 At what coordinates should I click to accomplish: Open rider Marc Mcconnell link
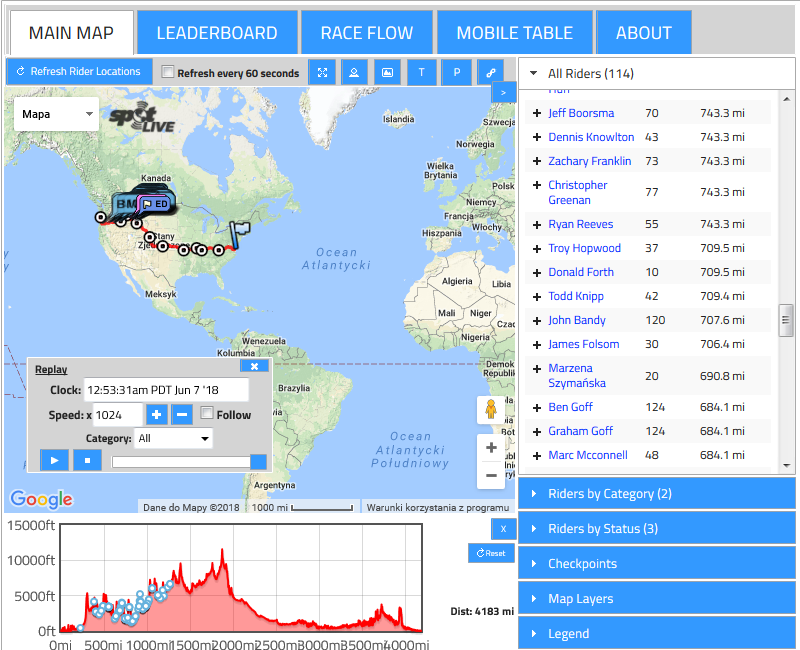588,455
